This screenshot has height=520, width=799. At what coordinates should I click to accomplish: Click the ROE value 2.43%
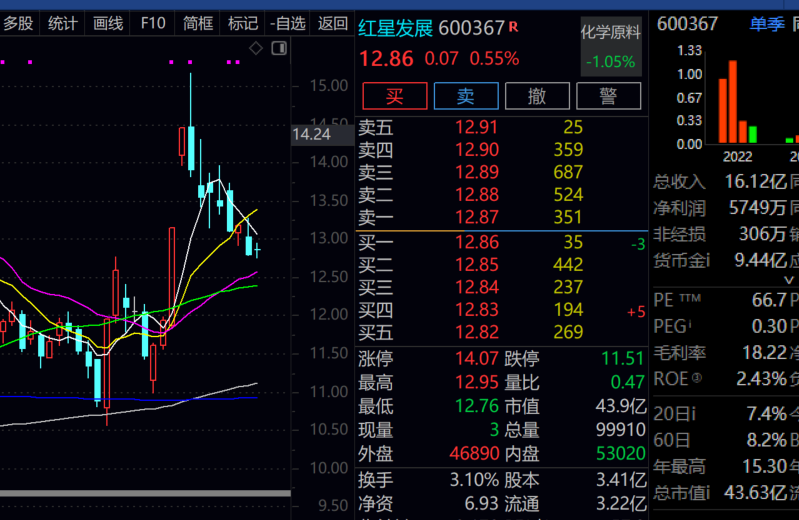click(x=761, y=379)
